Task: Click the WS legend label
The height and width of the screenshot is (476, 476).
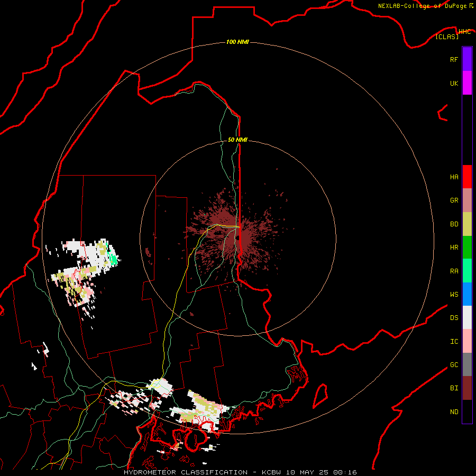Action: click(454, 295)
